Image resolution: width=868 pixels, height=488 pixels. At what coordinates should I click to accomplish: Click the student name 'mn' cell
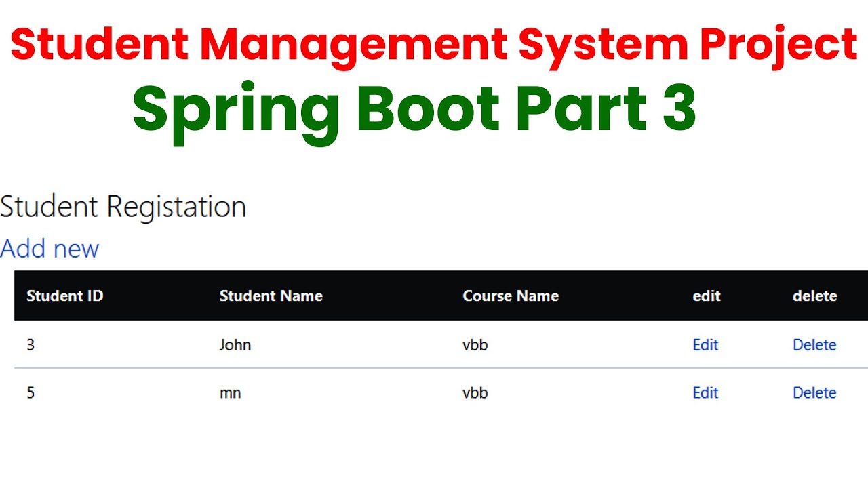click(231, 393)
